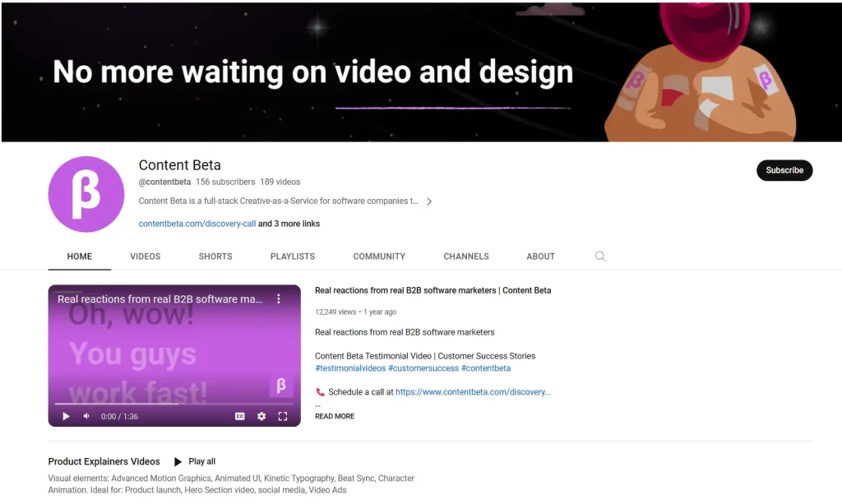The height and width of the screenshot is (504, 842).
Task: Open featured video title link
Action: (x=433, y=290)
